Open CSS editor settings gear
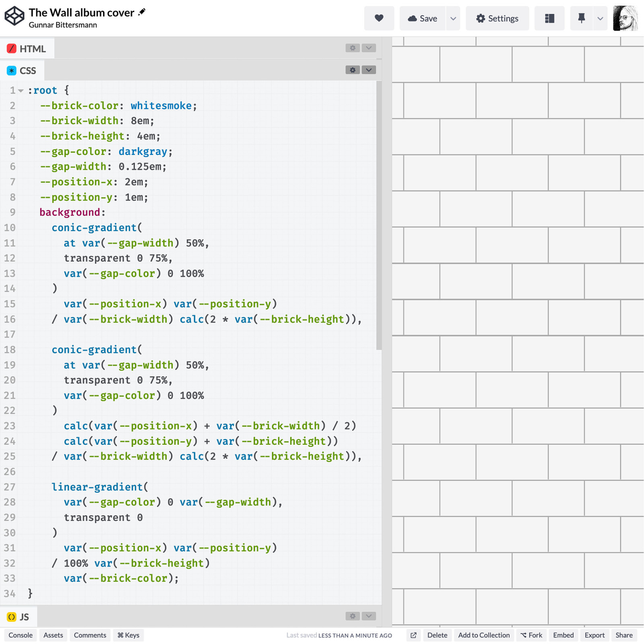The image size is (644, 644). click(353, 70)
